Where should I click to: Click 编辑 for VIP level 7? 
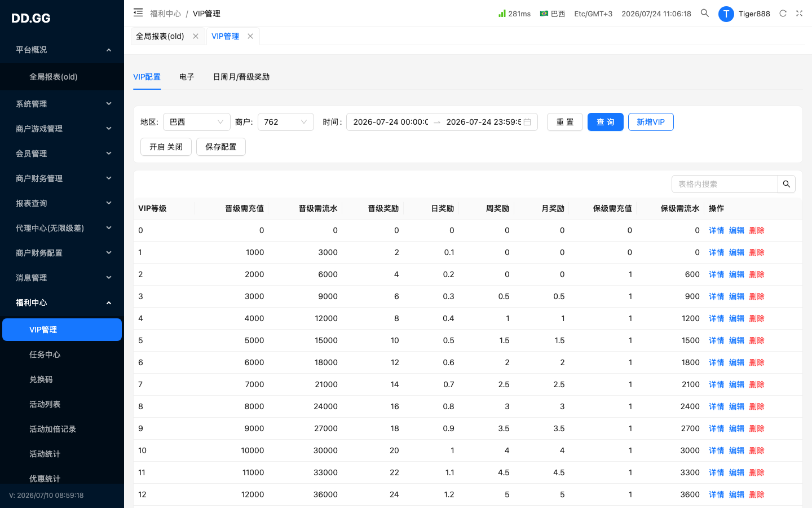(x=736, y=384)
